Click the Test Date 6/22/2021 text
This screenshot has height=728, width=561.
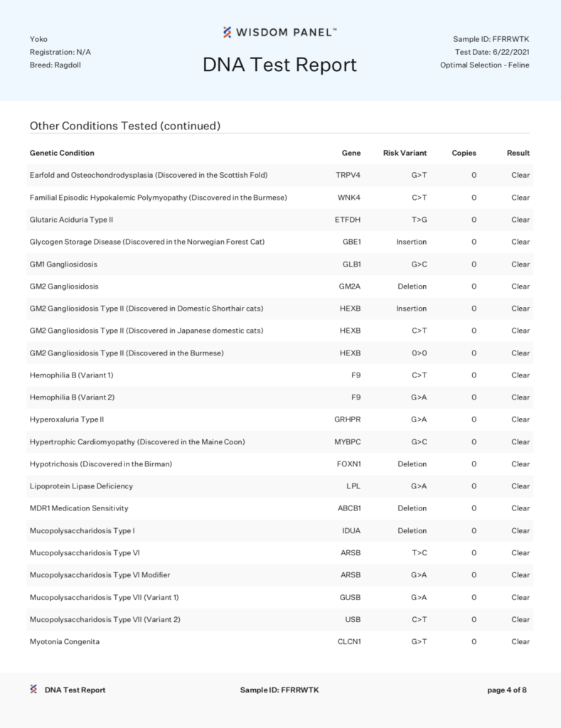tap(492, 52)
